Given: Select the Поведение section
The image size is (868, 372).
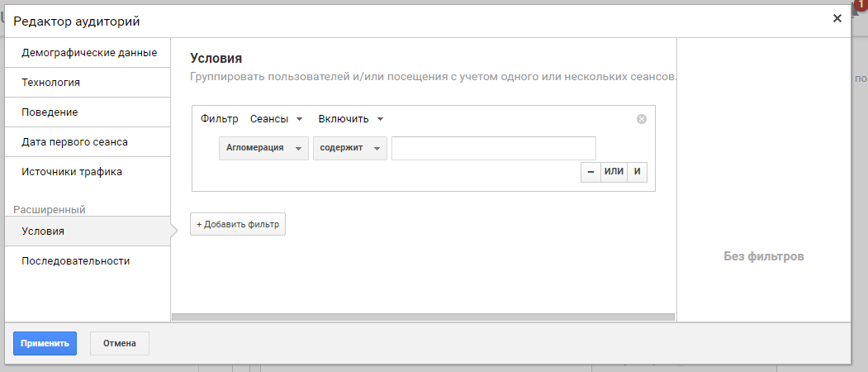Looking at the screenshot, I should coord(88,112).
